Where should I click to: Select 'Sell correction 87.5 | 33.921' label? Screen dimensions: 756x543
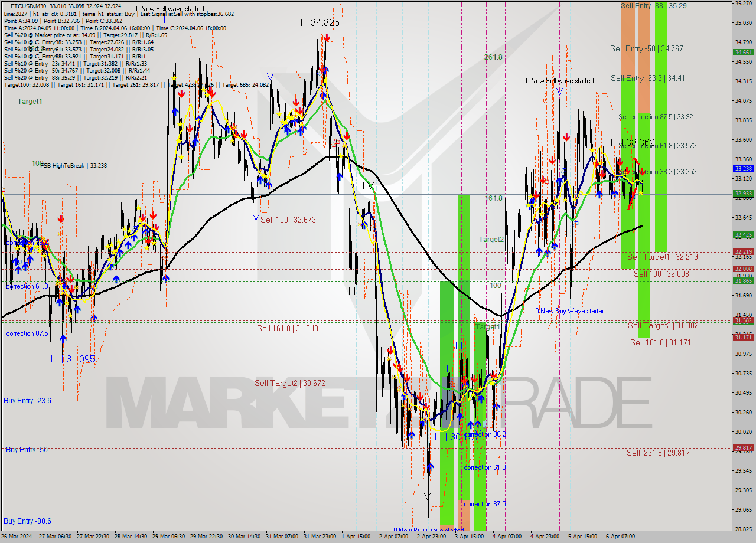click(x=657, y=117)
